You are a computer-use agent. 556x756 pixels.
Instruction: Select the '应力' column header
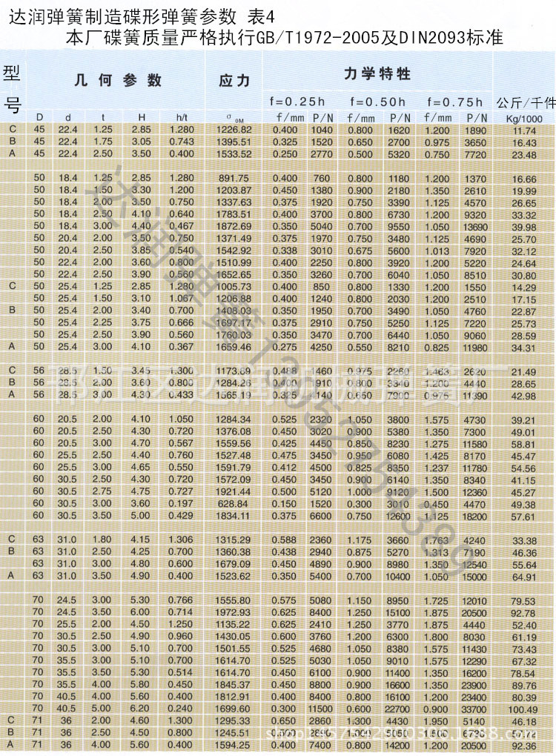[234, 81]
